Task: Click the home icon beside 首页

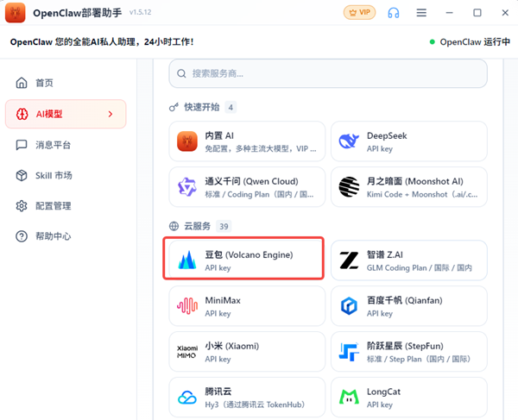Action: 22,83
